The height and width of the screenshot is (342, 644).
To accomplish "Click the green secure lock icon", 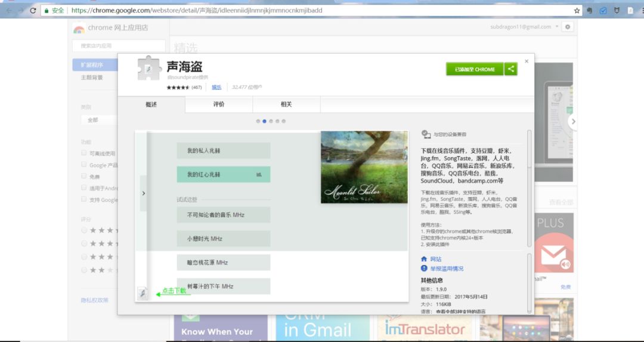I will point(47,11).
